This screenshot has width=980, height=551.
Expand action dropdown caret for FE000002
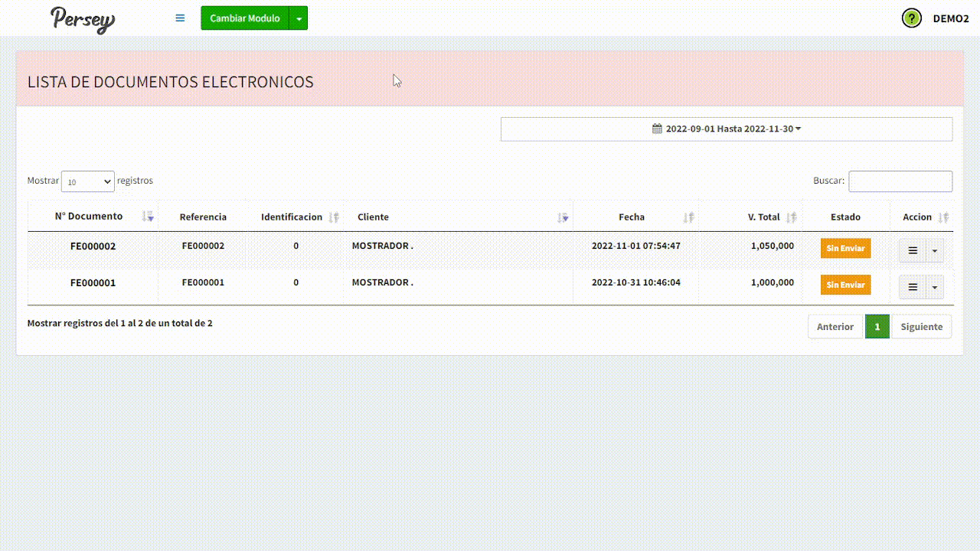(x=935, y=250)
